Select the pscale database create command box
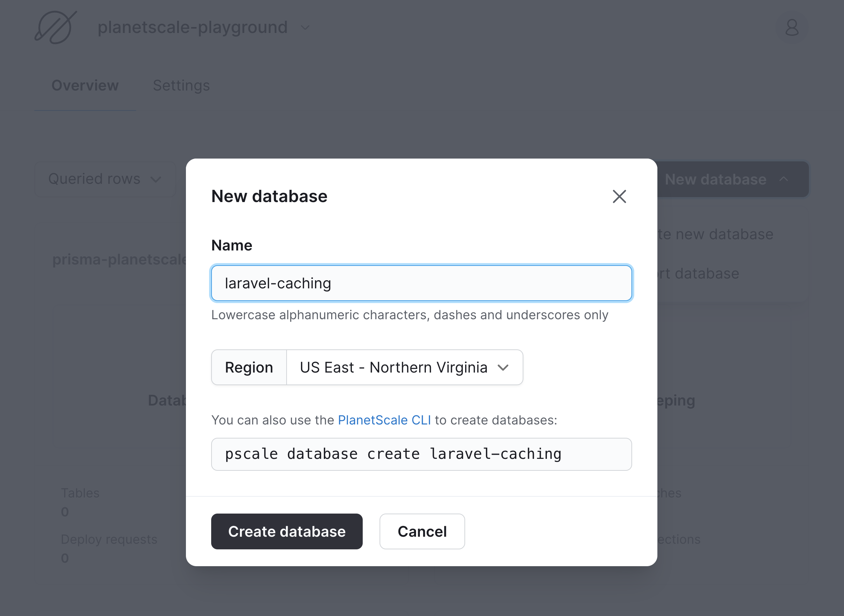Image resolution: width=844 pixels, height=616 pixels. (422, 454)
